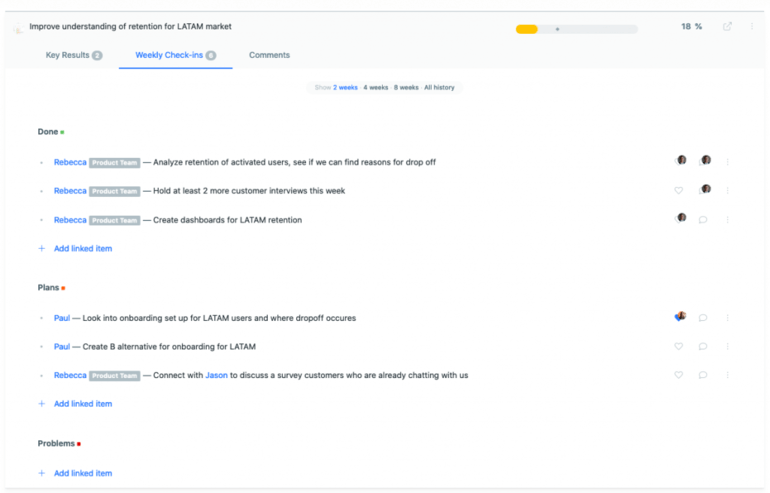The width and height of the screenshot is (770, 493).
Task: Show 4 weeks of check-in history
Action: coord(376,87)
